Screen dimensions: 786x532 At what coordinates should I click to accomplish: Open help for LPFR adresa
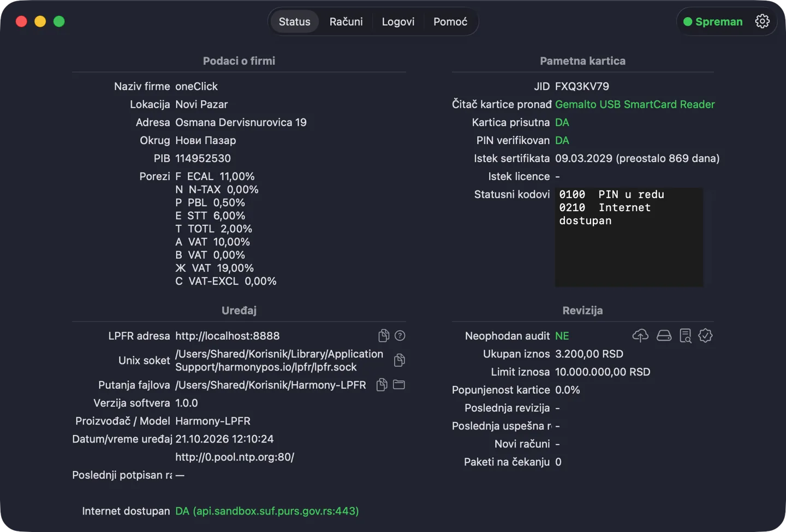[x=400, y=336]
